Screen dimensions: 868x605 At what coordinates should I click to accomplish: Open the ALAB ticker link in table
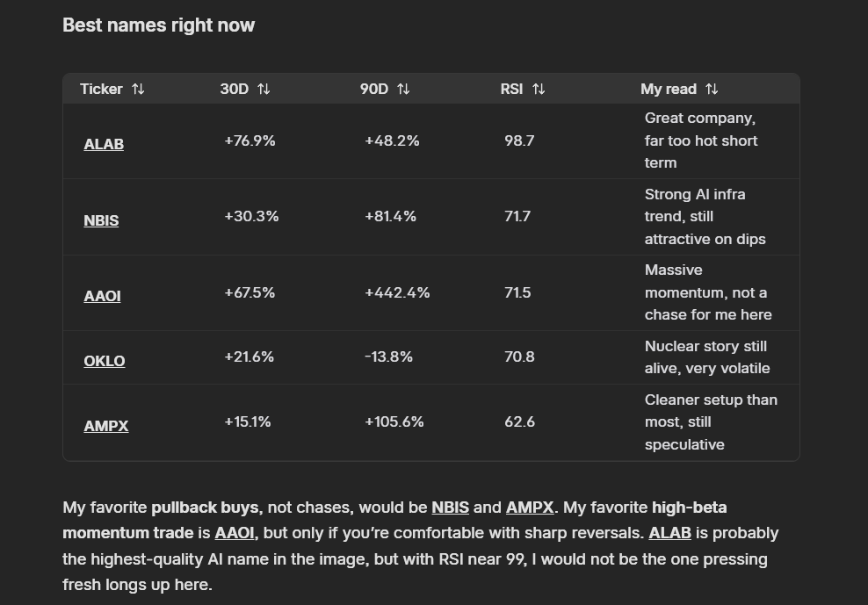104,145
